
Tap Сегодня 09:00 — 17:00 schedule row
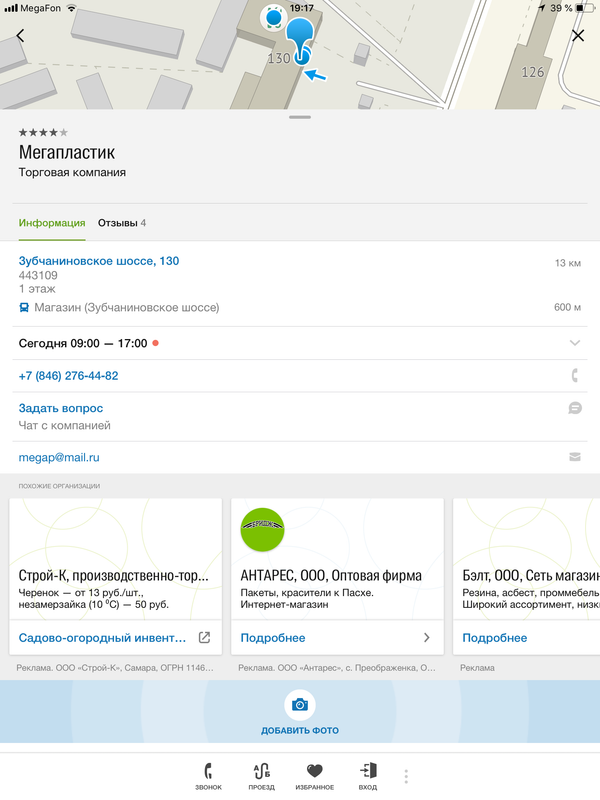click(300, 343)
